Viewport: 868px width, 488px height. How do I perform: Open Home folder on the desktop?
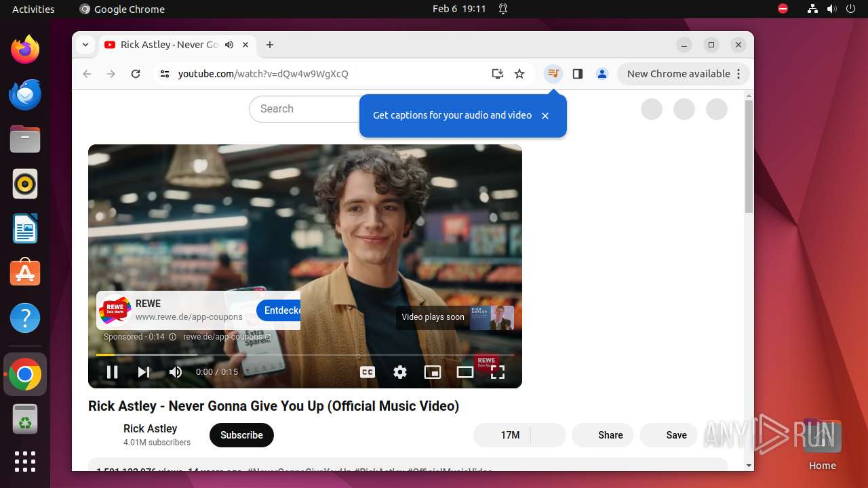pyautogui.click(x=822, y=444)
